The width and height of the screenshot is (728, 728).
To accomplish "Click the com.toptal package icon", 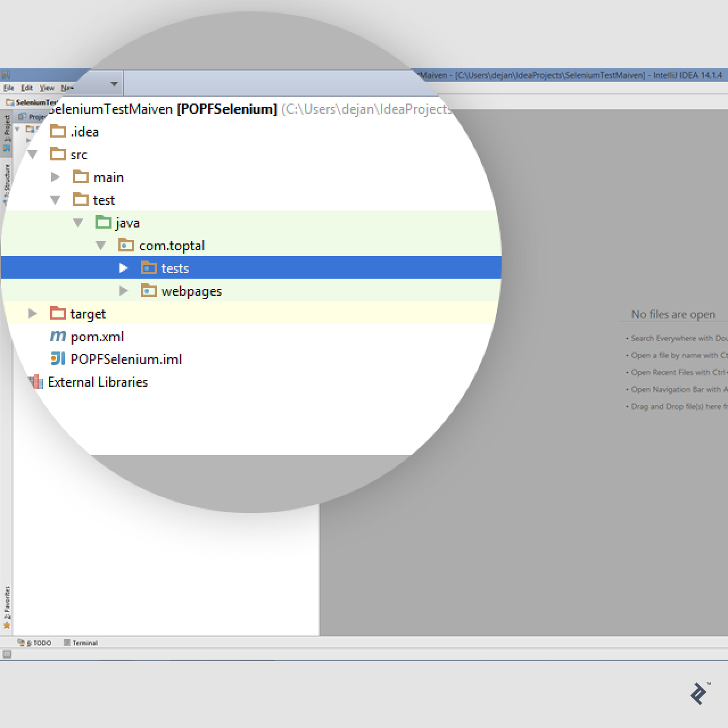I will click(126, 245).
